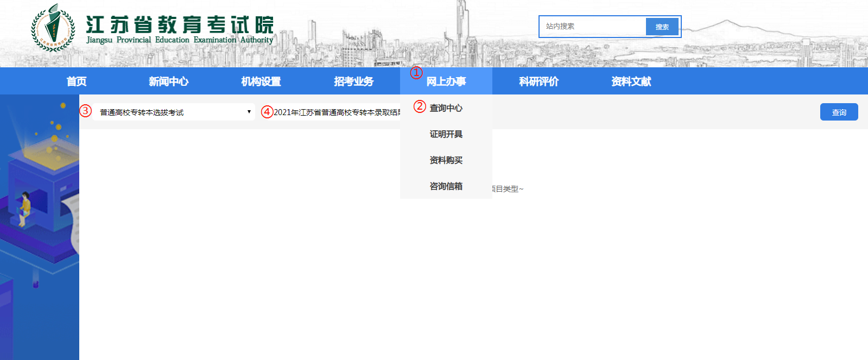Click the red circled number 4 marker
868x360 pixels.
point(267,112)
